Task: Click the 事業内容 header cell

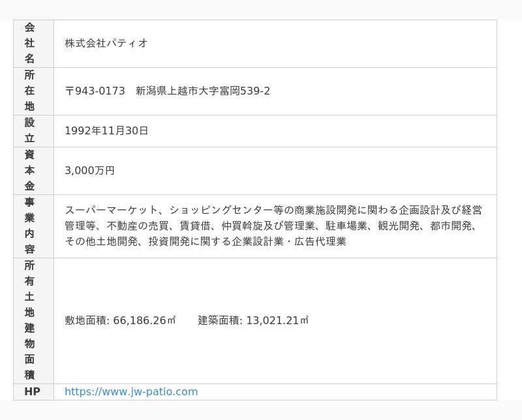Action: coord(29,226)
